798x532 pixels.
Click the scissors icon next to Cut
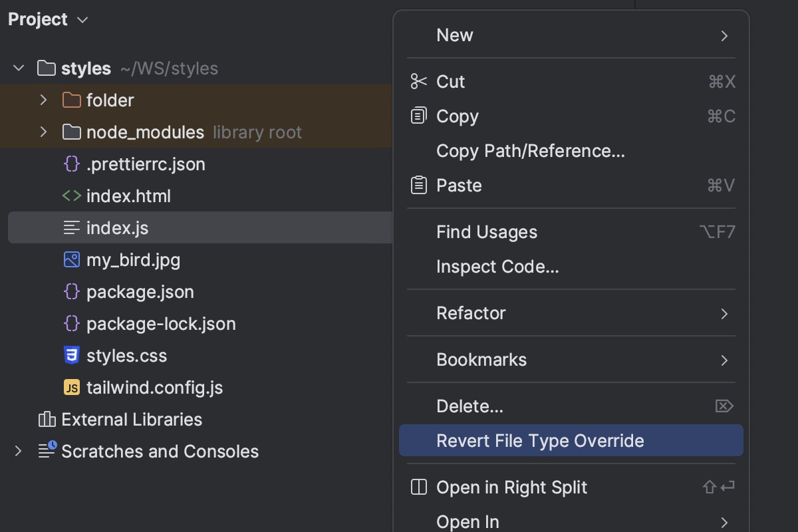click(418, 81)
